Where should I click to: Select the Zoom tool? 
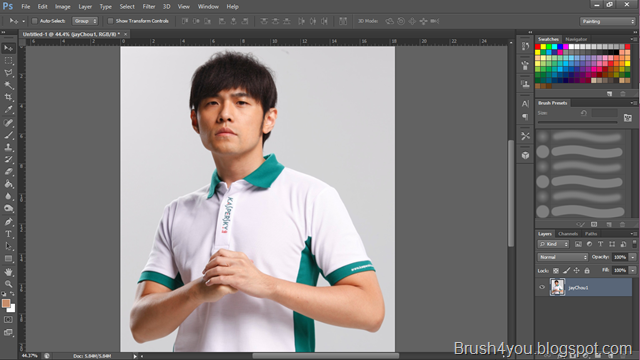pos(8,284)
